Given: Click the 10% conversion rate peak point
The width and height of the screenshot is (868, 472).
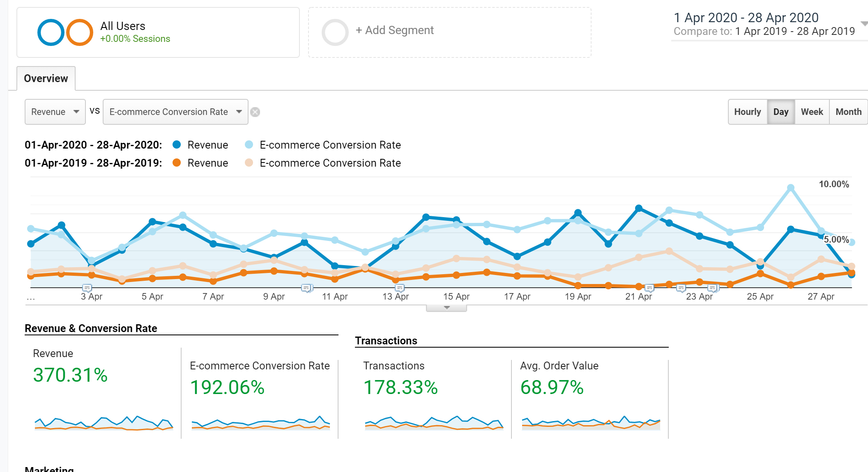Looking at the screenshot, I should coord(790,188).
